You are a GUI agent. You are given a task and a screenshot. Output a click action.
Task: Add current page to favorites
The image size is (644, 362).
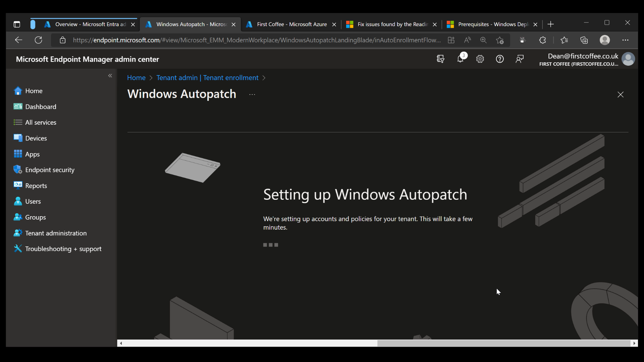(499, 40)
